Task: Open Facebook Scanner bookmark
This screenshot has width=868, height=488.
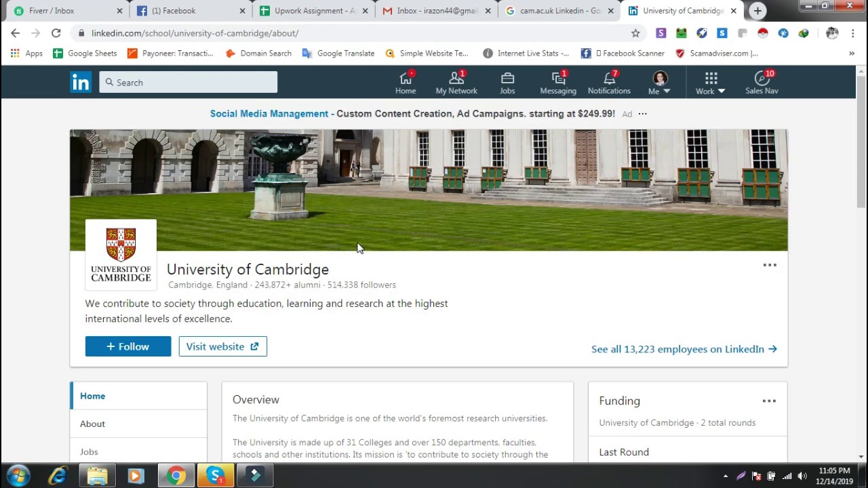Action: point(623,53)
